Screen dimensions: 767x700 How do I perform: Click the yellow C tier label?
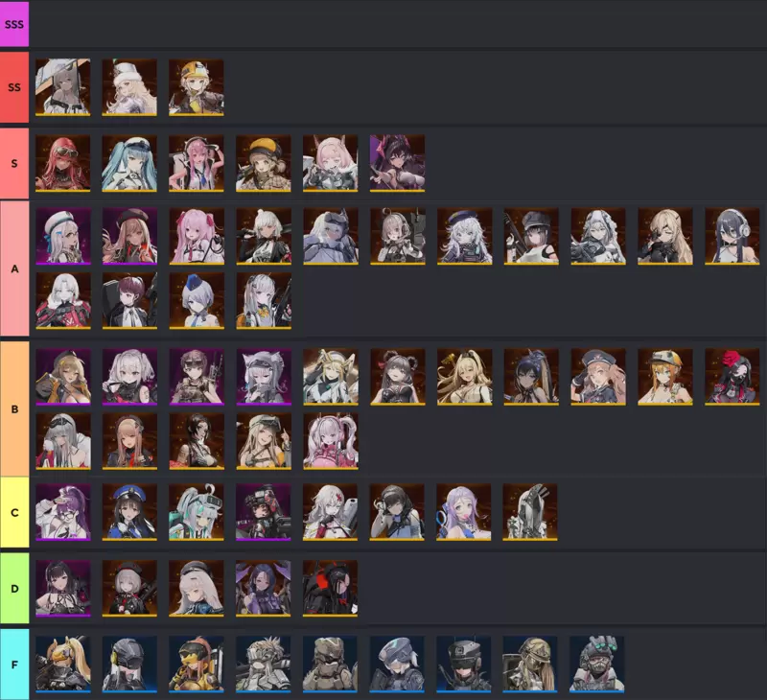[14, 513]
